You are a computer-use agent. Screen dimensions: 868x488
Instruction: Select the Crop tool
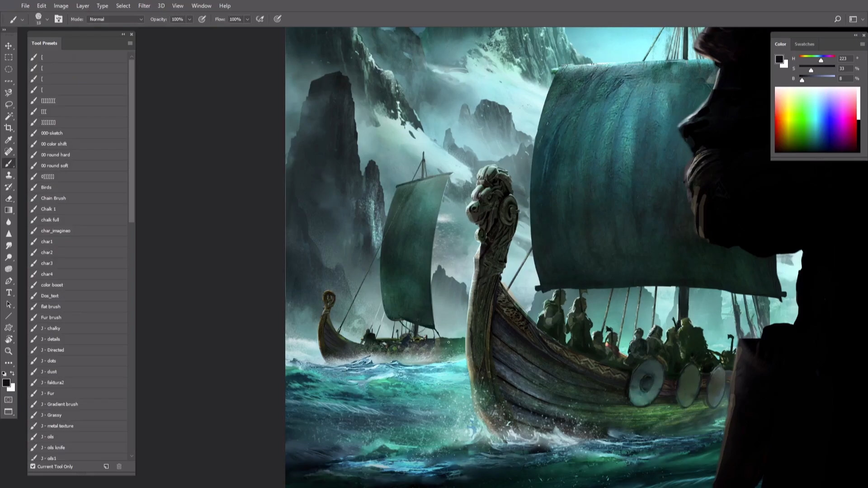tap(9, 128)
